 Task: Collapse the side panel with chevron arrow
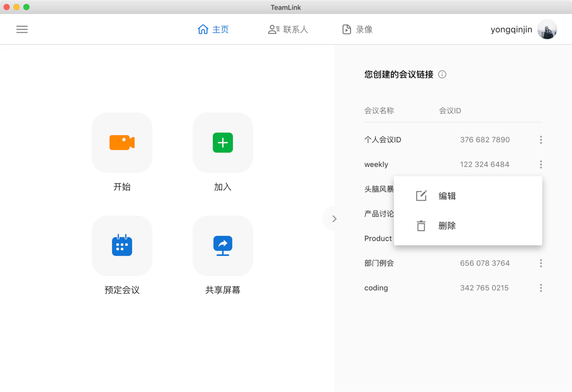coord(334,219)
